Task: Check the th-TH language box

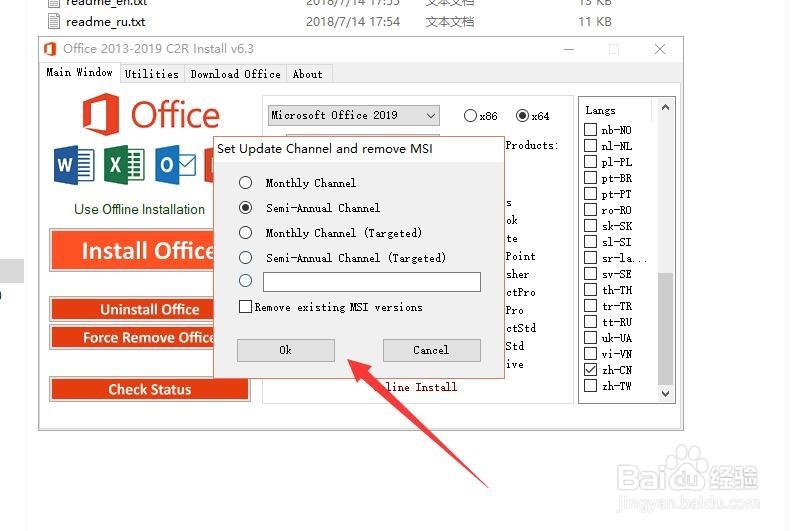Action: [x=591, y=290]
